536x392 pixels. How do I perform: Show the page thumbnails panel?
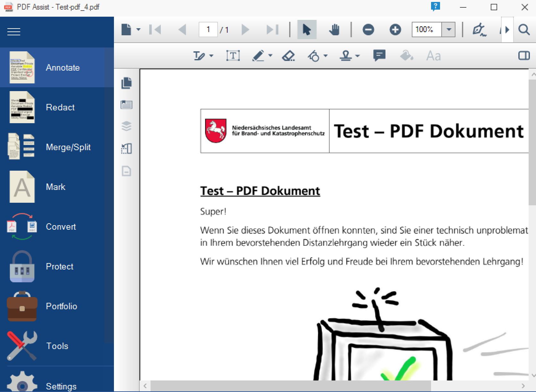[x=126, y=83]
